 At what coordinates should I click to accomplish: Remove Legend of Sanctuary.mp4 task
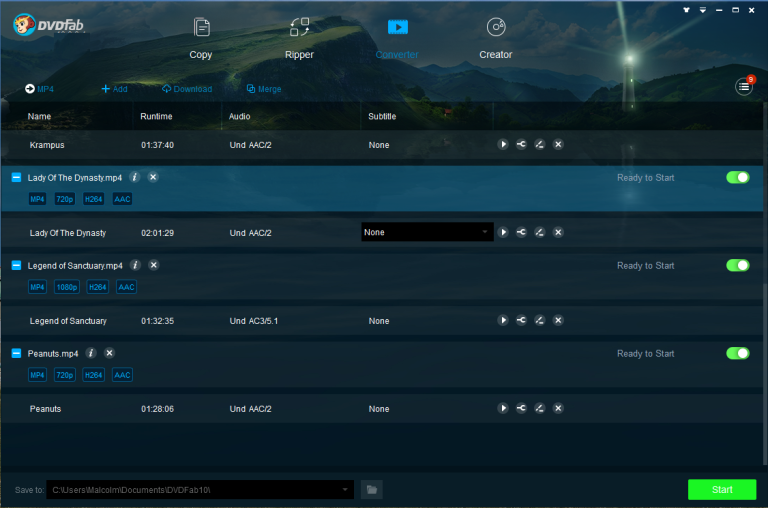click(x=154, y=265)
